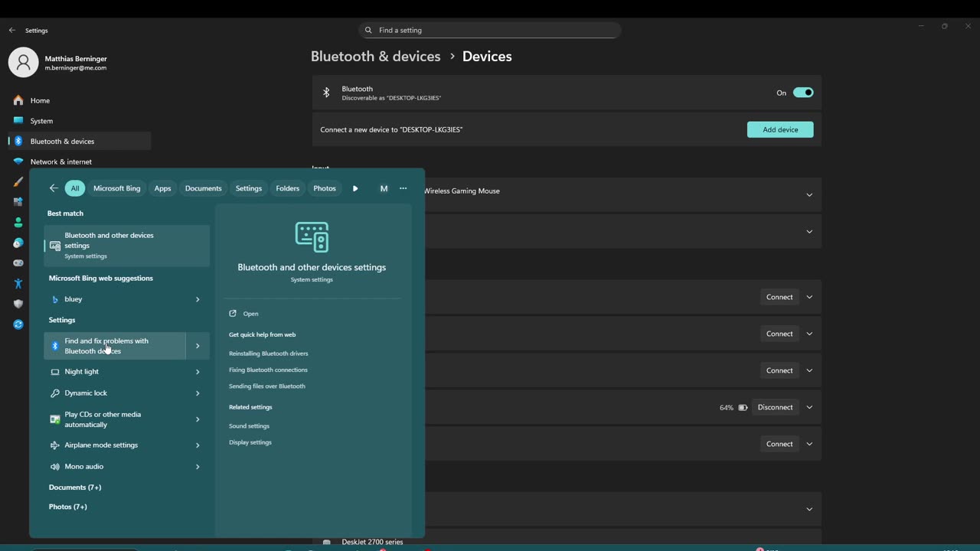Viewport: 980px width, 551px height.
Task: Open System settings icon
Action: pyautogui.click(x=18, y=121)
